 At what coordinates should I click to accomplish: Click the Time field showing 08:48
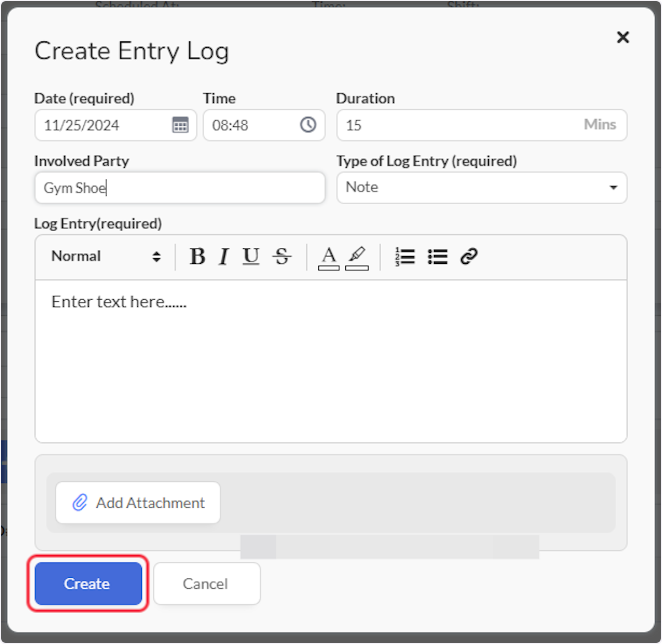pyautogui.click(x=264, y=125)
